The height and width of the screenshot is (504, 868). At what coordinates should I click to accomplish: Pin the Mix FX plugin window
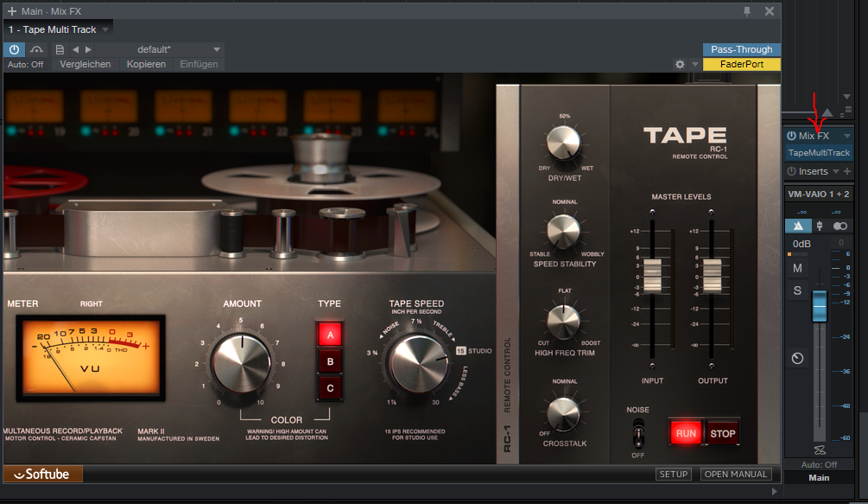click(x=747, y=11)
